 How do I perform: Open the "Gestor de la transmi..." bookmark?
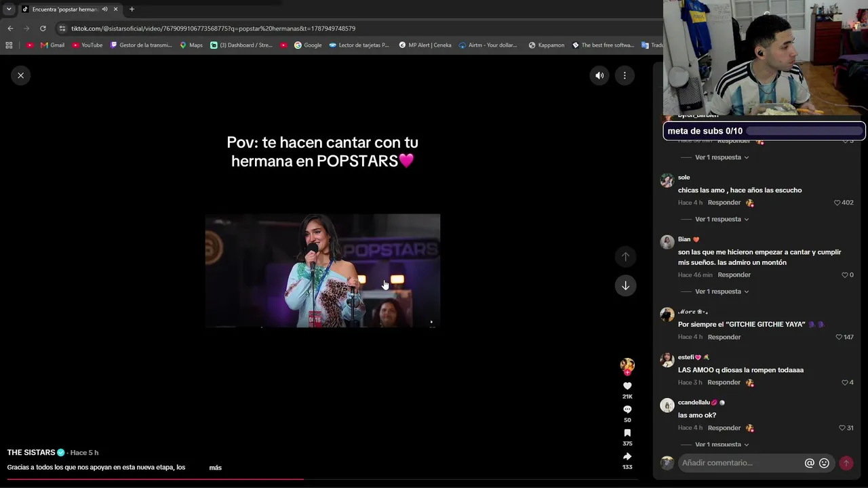tap(141, 45)
